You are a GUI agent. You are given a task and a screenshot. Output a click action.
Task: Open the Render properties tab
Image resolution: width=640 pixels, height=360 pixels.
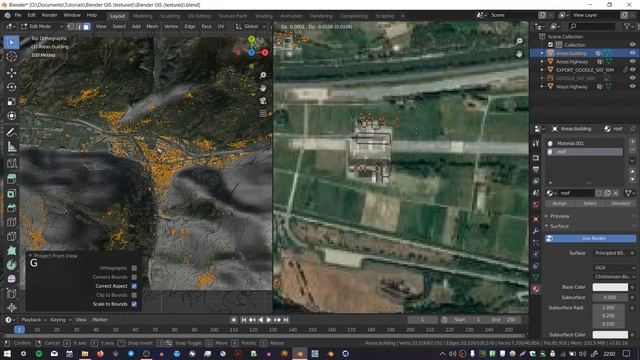pyautogui.click(x=536, y=158)
